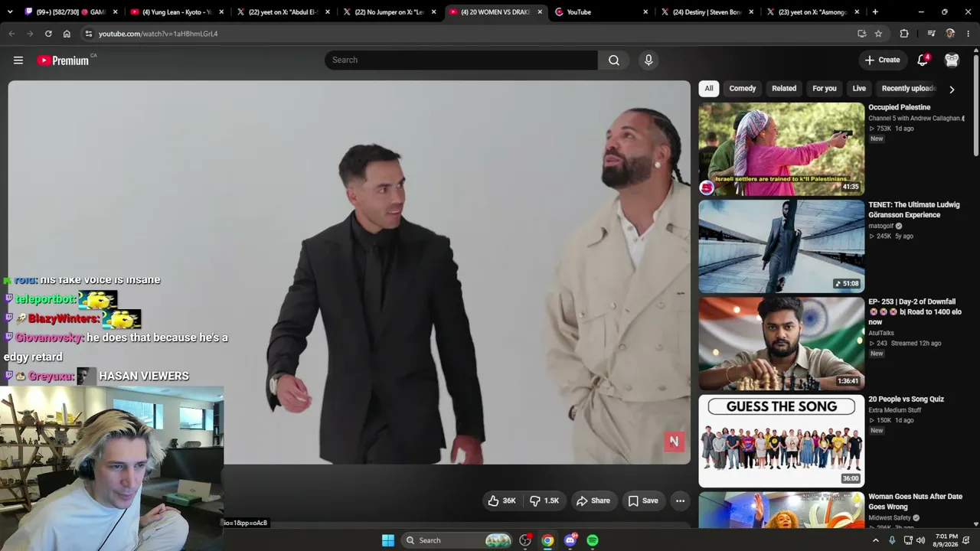Screen dimensions: 980x551
Task: Open the Windows Start menu
Action: click(x=388, y=540)
